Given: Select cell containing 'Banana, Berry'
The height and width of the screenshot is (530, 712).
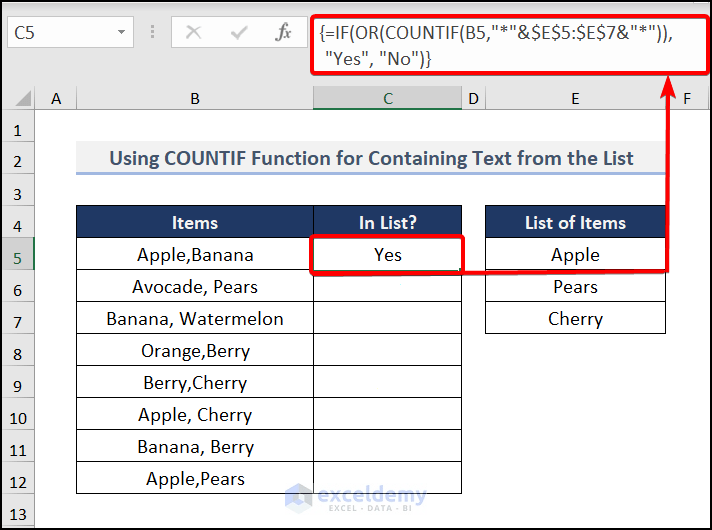Looking at the screenshot, I should 195,446.
